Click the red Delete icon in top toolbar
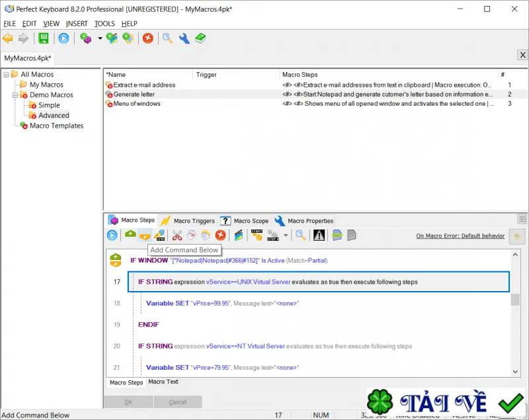The width and height of the screenshot is (529, 420). 147,38
